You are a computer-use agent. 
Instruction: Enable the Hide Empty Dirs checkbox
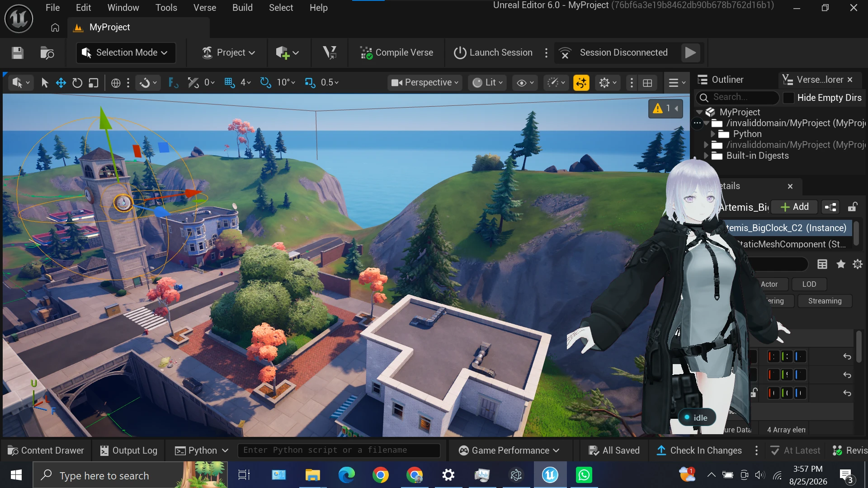click(788, 98)
